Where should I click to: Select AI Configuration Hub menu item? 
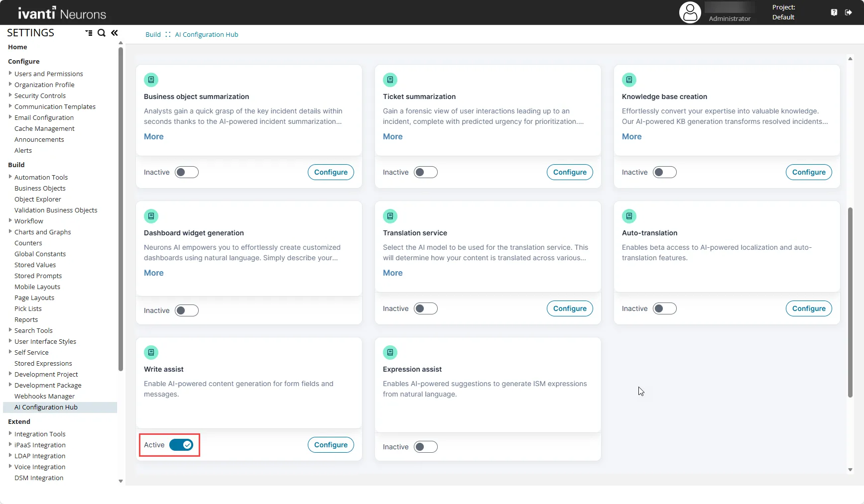click(46, 407)
